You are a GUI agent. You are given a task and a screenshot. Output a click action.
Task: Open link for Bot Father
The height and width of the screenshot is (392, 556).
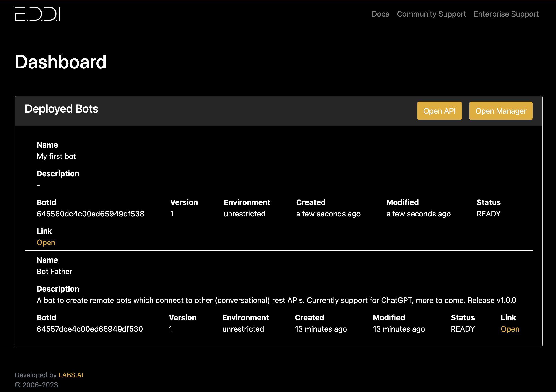pos(510,329)
